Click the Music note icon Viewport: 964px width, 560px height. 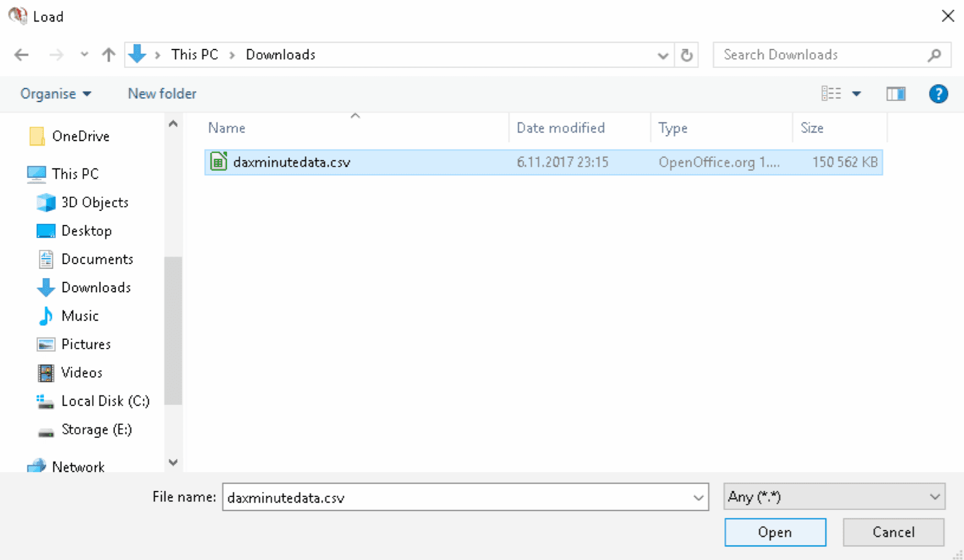[x=46, y=315]
